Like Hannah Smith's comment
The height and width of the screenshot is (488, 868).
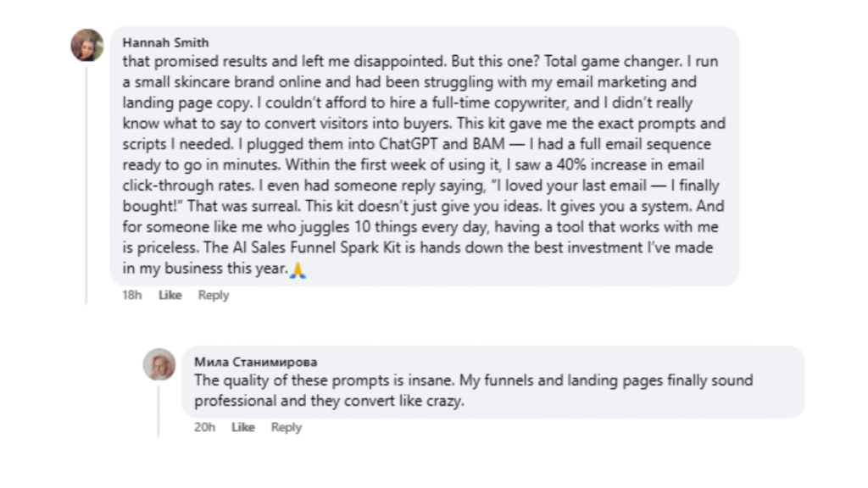170,295
